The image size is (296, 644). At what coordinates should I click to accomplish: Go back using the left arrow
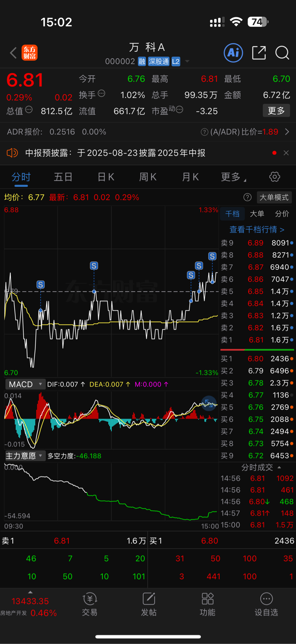click(13, 52)
